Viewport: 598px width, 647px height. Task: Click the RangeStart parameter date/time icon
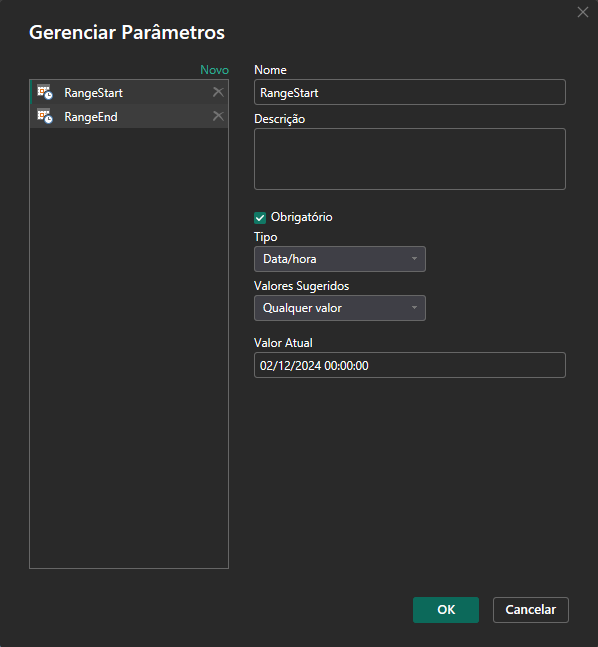[x=45, y=92]
